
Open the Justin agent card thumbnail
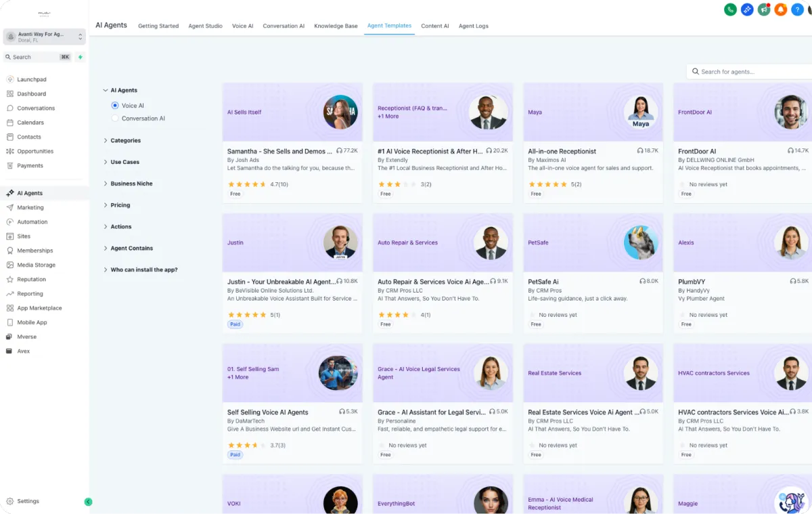[292, 242]
